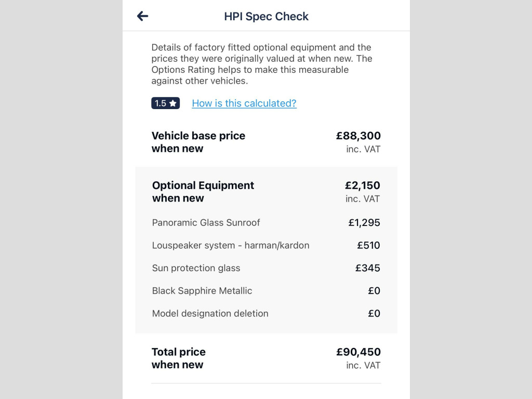532x399 pixels.
Task: Click the HPI Spec Check page title
Action: (266, 16)
